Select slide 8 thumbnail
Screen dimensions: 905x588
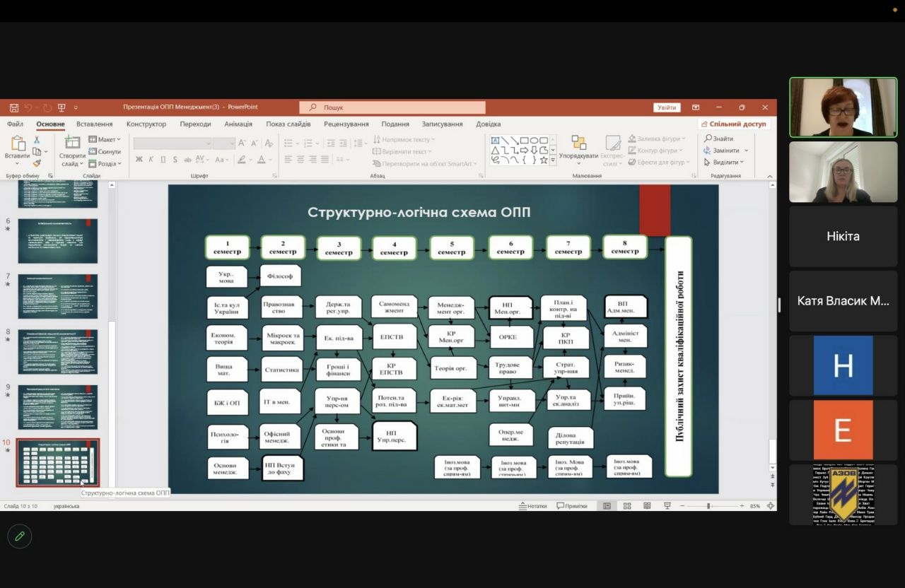58,352
